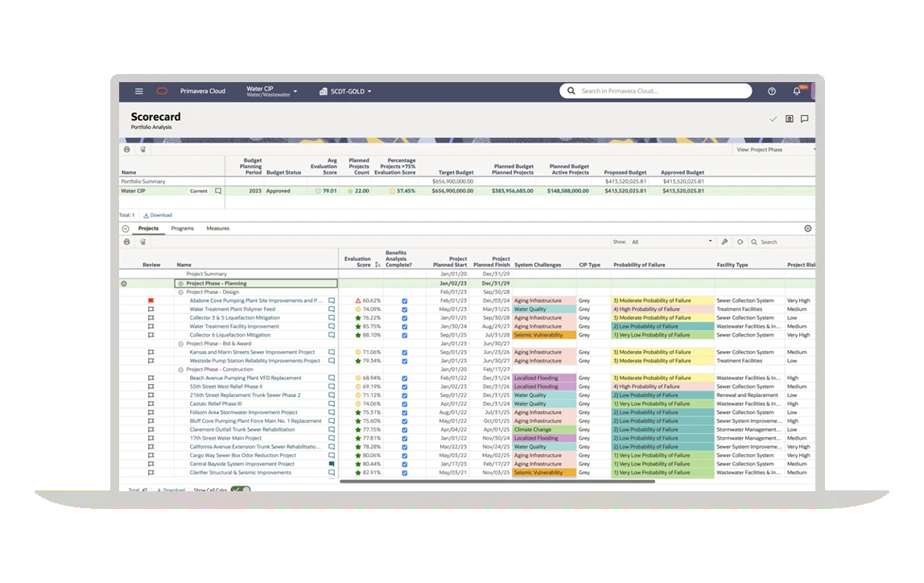Click the sort icon on Evaluation Score column
Viewport: 924px width, 583px height.
click(x=377, y=264)
